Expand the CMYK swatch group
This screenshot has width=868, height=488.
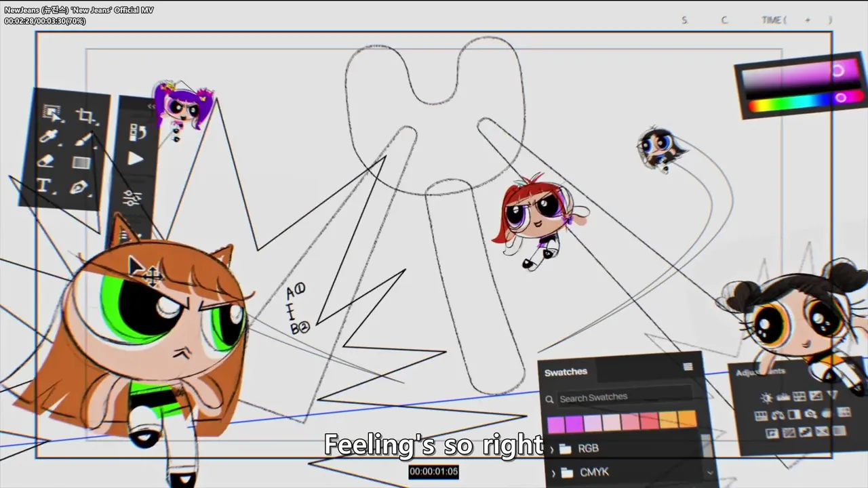coord(553,473)
